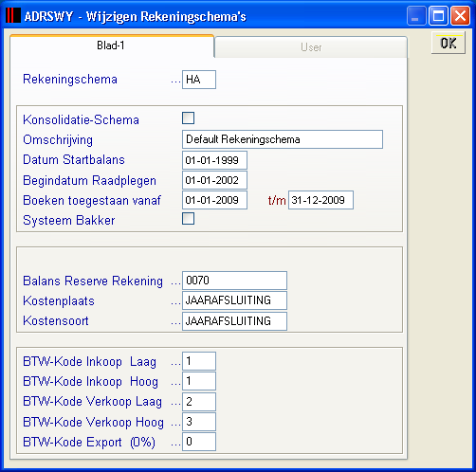The width and height of the screenshot is (476, 472).
Task: Confirm changes with the OK button
Action: click(449, 43)
